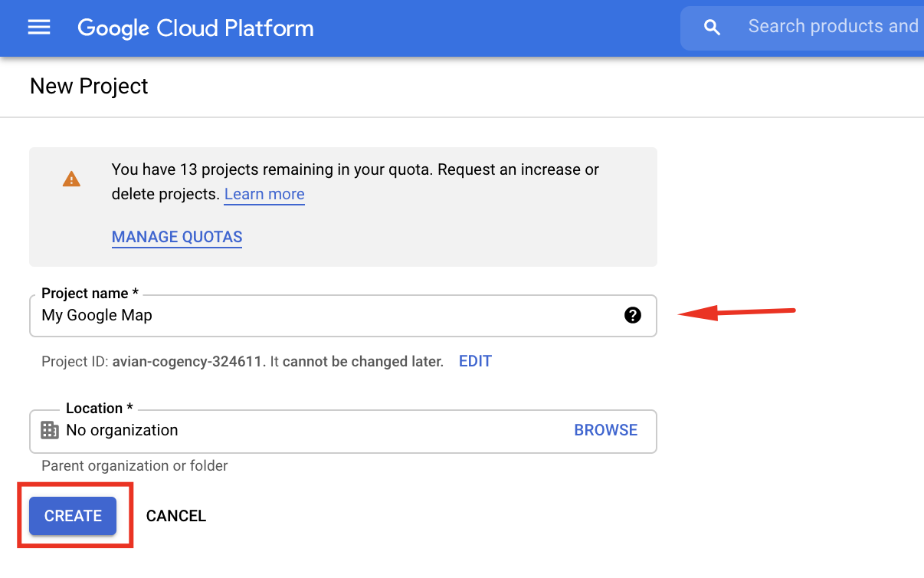Cancel the new project creation

coord(176,516)
